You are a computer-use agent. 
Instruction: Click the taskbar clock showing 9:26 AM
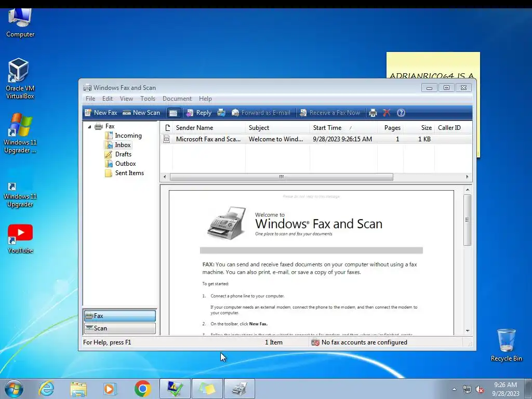pyautogui.click(x=506, y=389)
